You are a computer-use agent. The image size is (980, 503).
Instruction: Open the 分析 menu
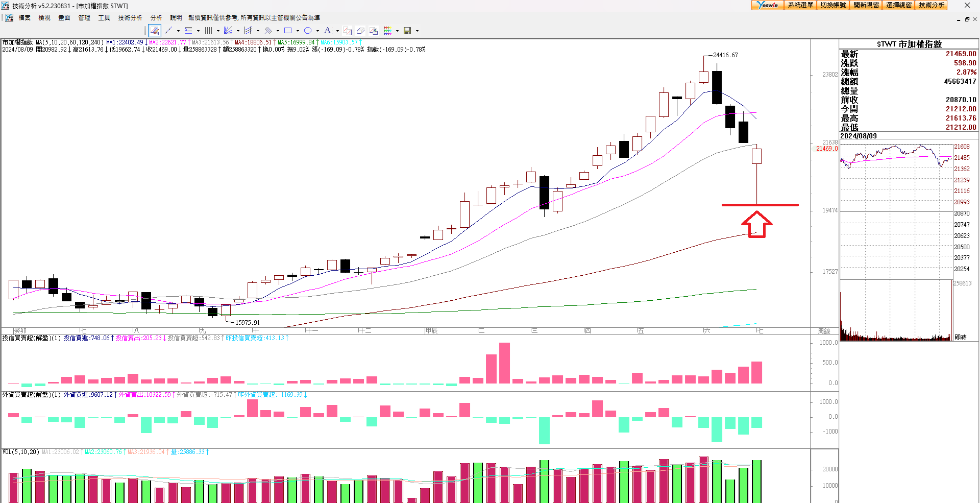[x=156, y=17]
